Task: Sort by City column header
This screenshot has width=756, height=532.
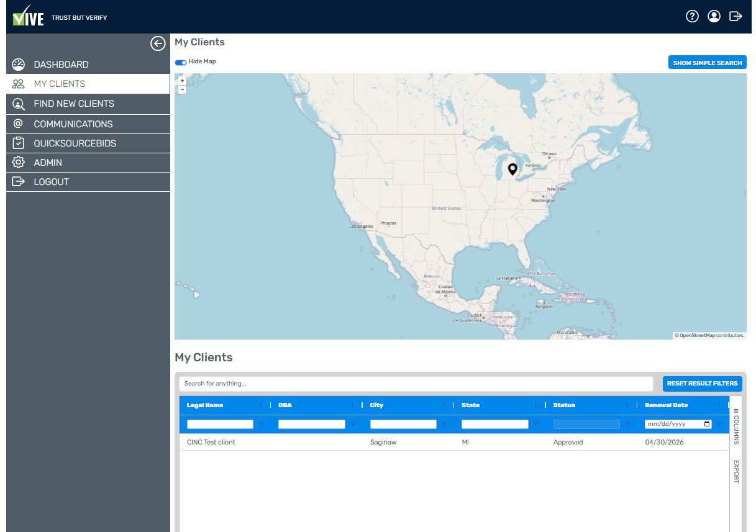Action: pyautogui.click(x=377, y=405)
